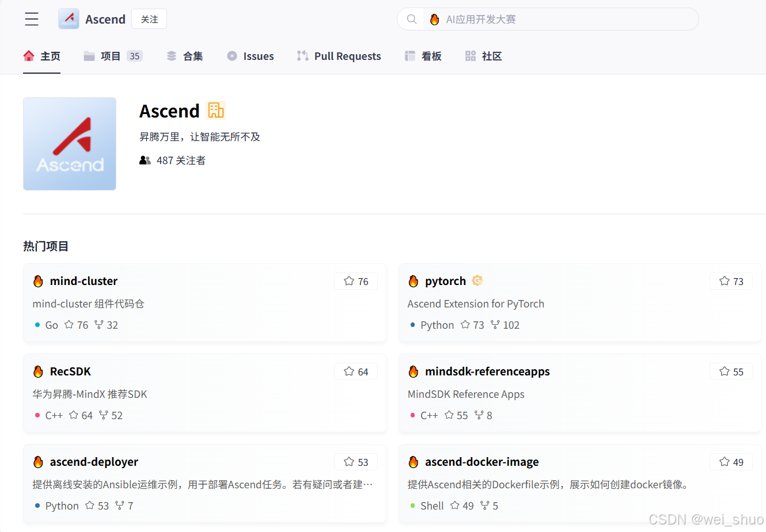Screen dimensions: 766x532
Task: Click the flame icon beside mindsdk-referenceapps
Action: click(414, 371)
